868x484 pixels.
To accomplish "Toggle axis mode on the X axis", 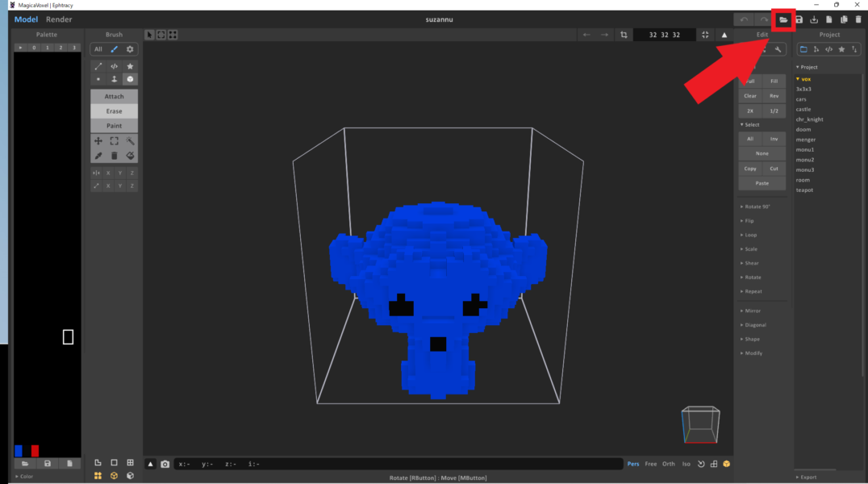I will pos(108,186).
